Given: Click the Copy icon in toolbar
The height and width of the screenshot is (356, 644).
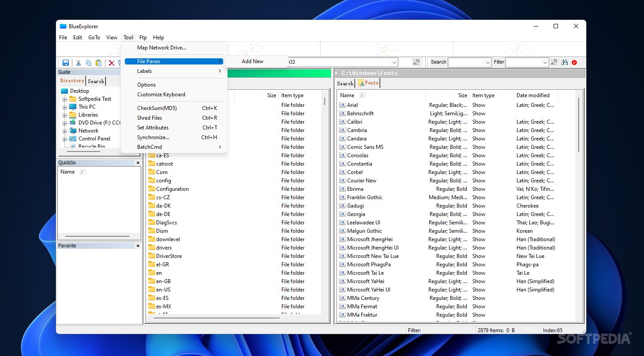Looking at the screenshot, I should tap(89, 63).
